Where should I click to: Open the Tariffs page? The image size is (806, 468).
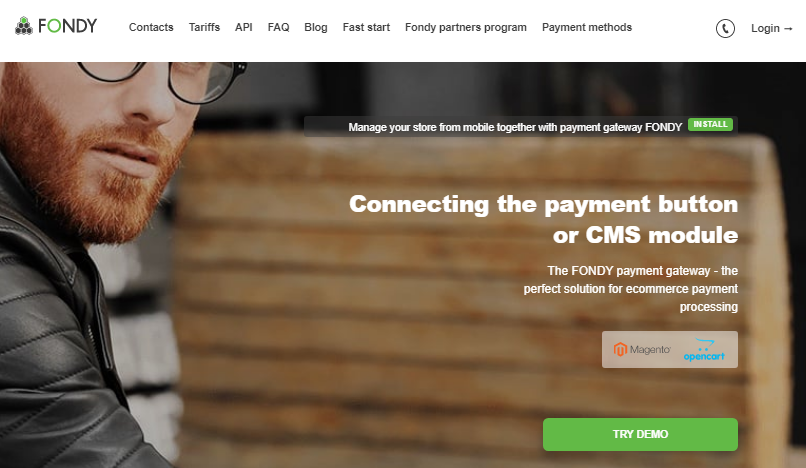tap(204, 27)
